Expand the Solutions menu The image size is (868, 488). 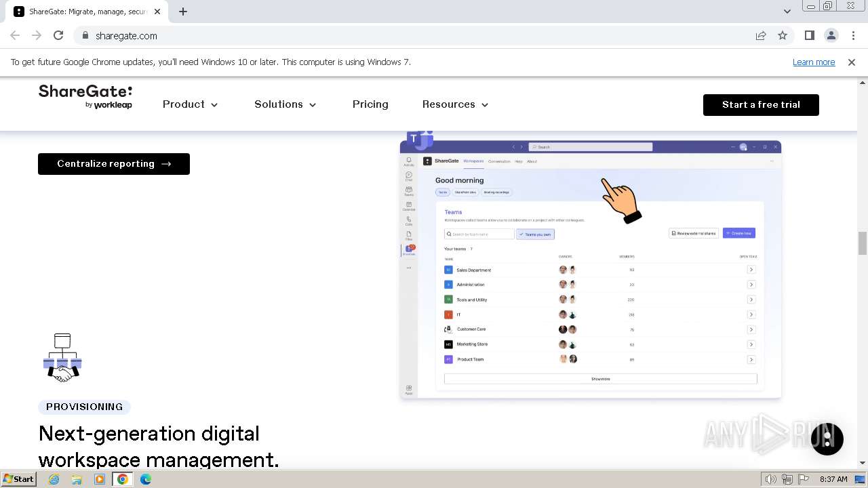tap(285, 104)
